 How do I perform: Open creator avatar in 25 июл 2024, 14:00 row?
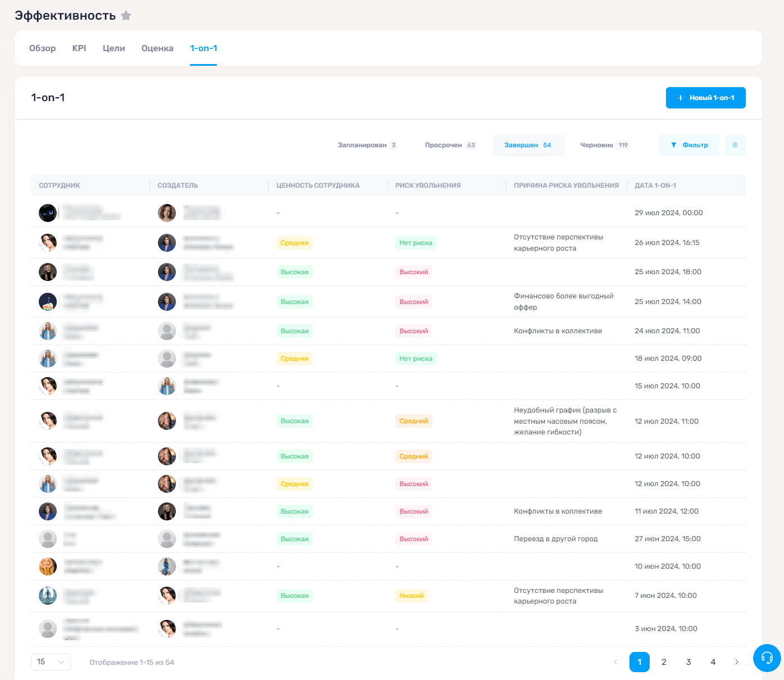[167, 302]
